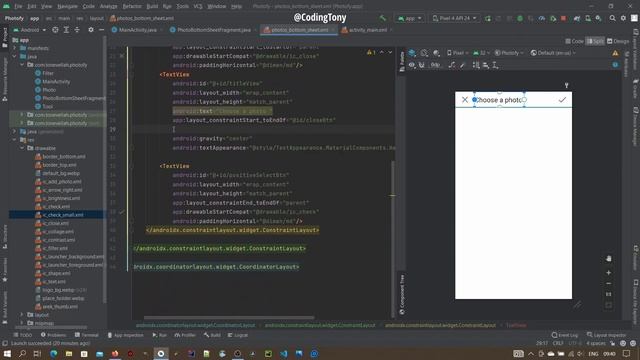Open IDE settings gear in main toolbar
The image size is (640, 360).
(x=623, y=18)
